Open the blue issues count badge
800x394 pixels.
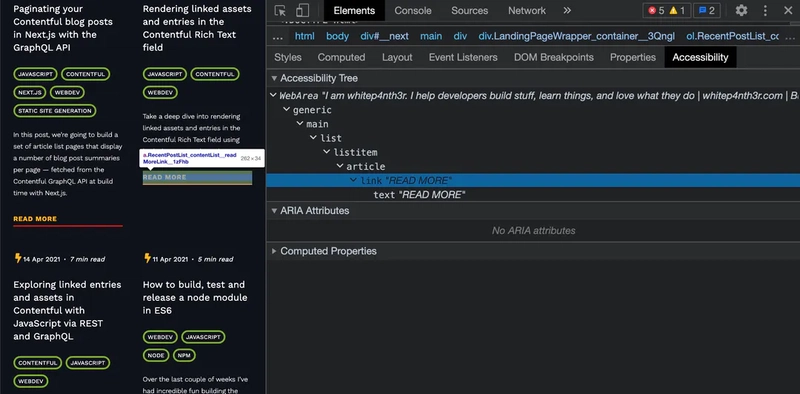coord(707,10)
